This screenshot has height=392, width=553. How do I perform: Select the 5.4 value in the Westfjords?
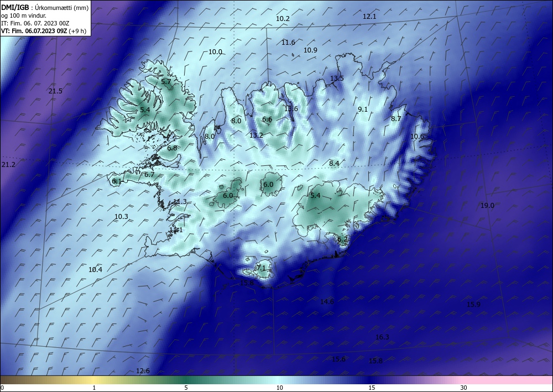coord(145,109)
